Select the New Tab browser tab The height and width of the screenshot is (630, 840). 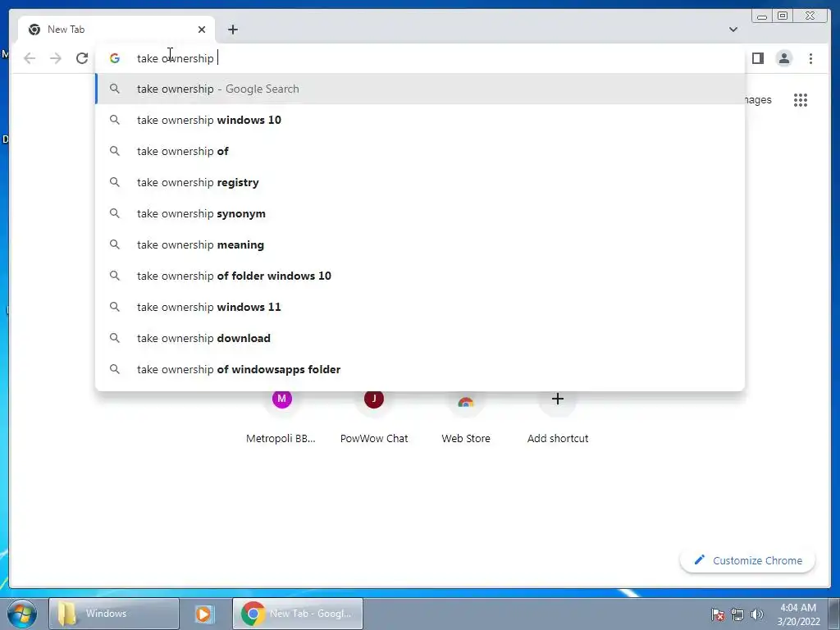pos(116,30)
